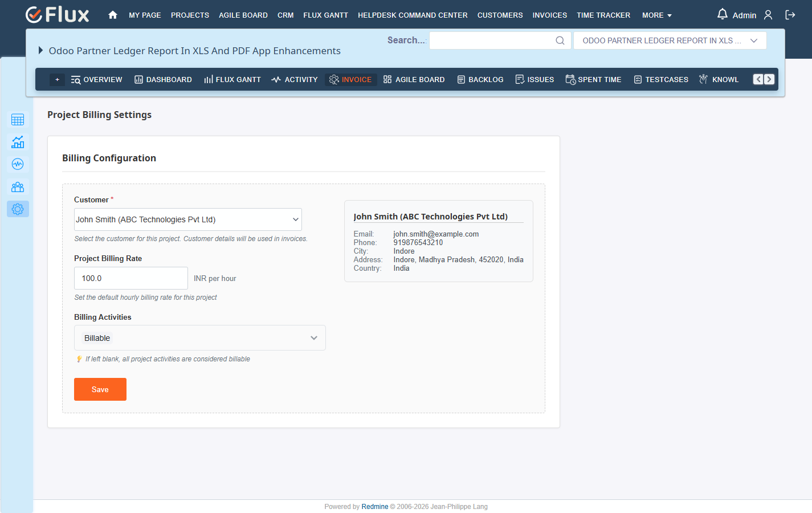Open the Dashboard tab
The width and height of the screenshot is (812, 513).
(x=163, y=80)
